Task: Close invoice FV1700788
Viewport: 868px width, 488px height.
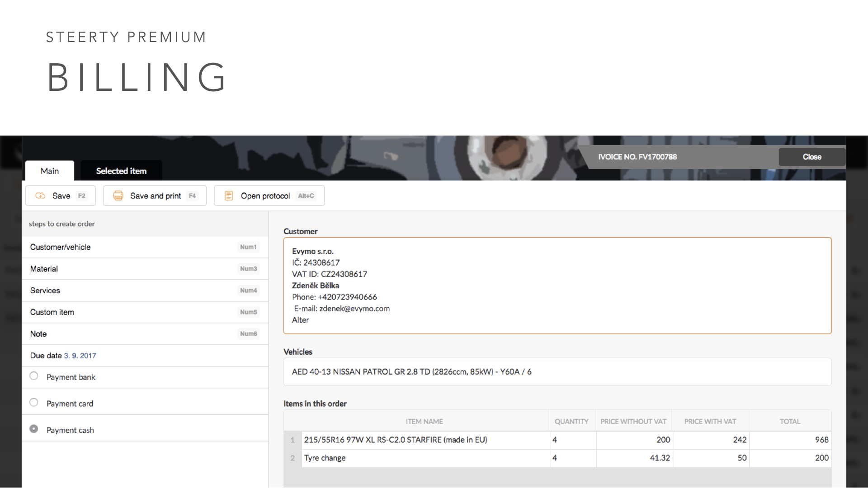Action: click(x=811, y=157)
